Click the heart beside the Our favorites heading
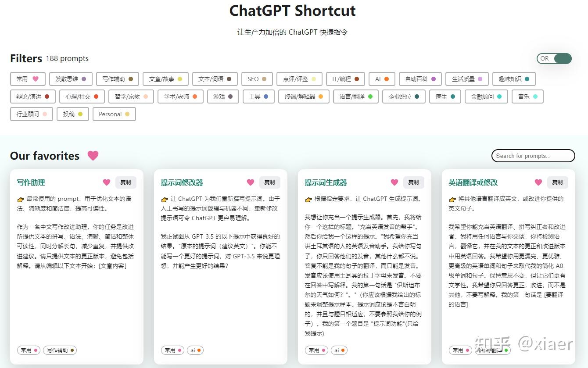 coord(93,155)
